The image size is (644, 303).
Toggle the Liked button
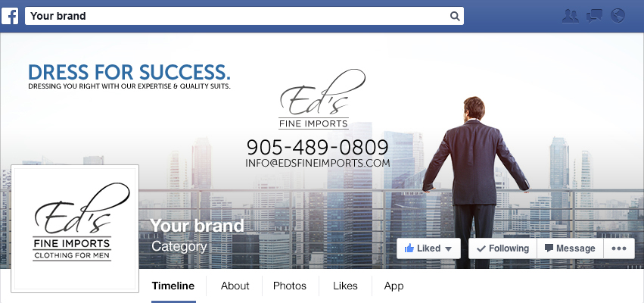[428, 248]
